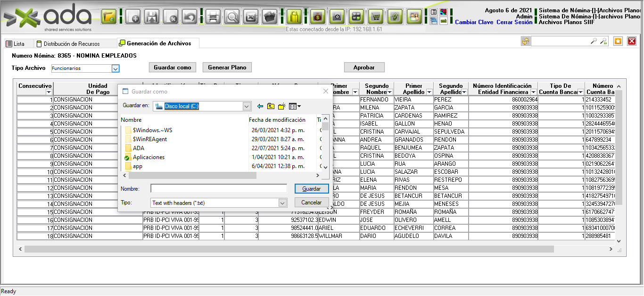
Task: Click the yellow padlock toolbar icon
Action: pyautogui.click(x=294, y=17)
